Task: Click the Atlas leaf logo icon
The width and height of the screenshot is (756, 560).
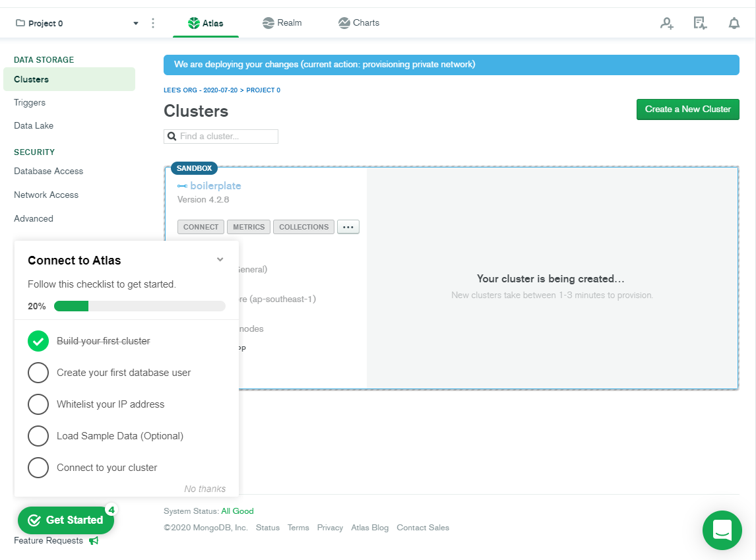Action: (x=194, y=23)
